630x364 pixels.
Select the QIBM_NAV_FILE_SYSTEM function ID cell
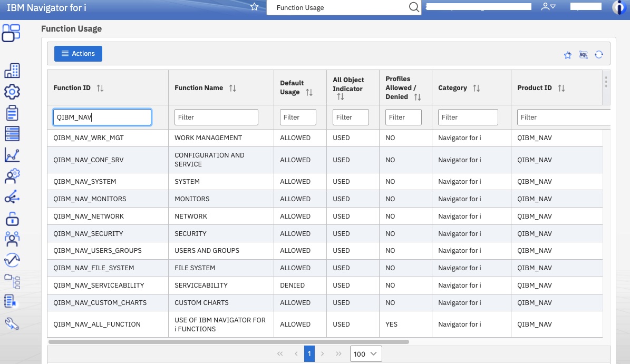coord(108,268)
